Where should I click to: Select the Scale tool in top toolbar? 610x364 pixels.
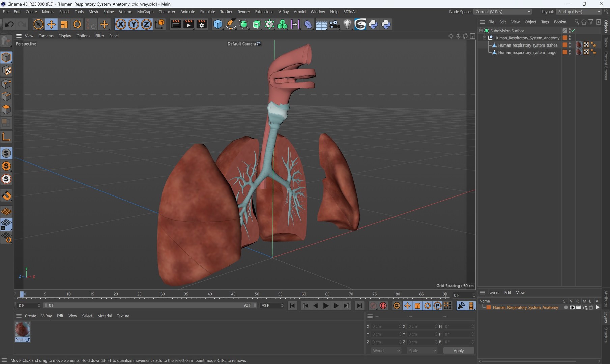[64, 24]
